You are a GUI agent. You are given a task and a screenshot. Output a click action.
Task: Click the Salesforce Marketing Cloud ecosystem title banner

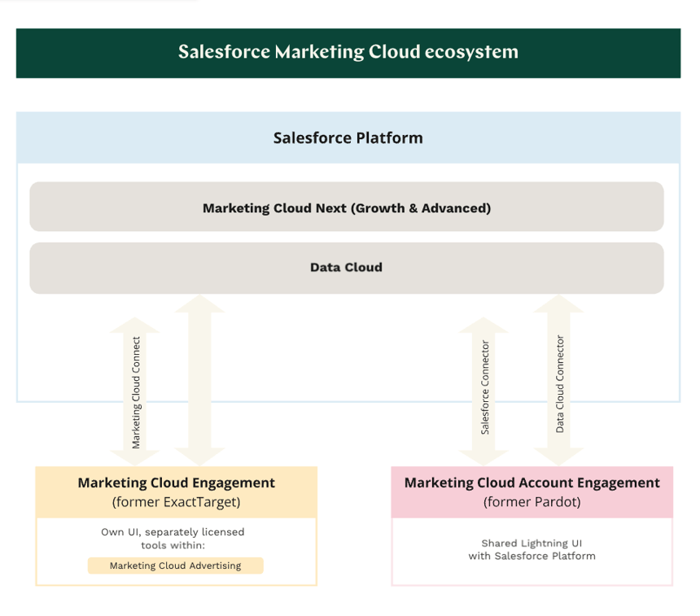[348, 53]
